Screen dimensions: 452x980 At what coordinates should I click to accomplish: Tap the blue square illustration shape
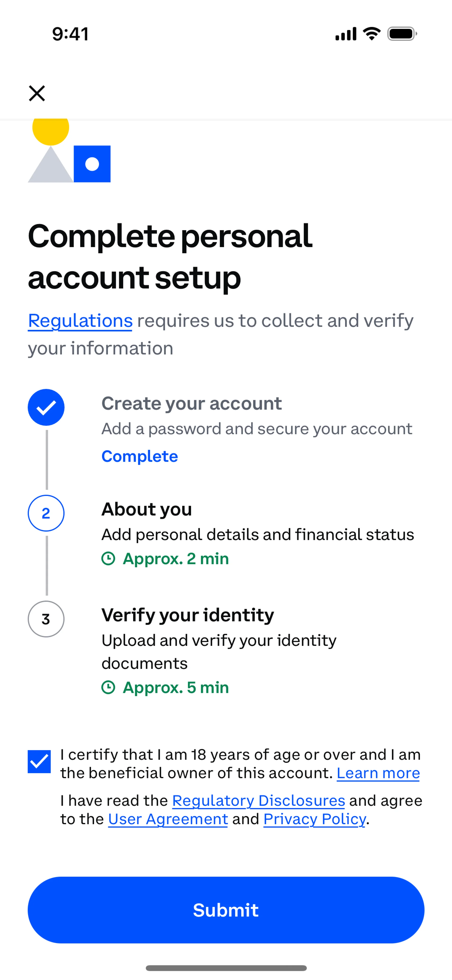(92, 164)
